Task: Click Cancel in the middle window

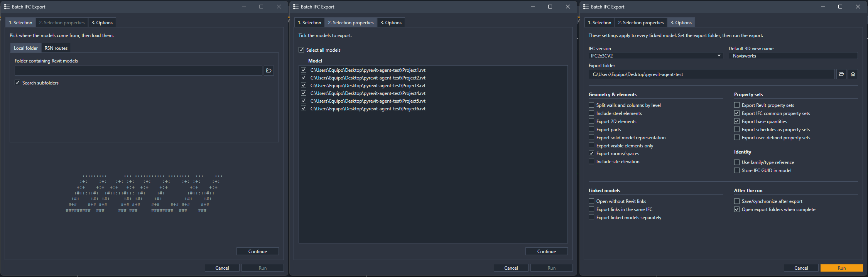Action: click(x=511, y=268)
